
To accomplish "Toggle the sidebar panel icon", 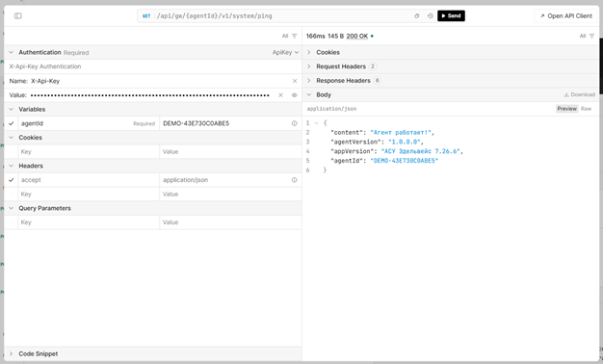I will (17, 15).
